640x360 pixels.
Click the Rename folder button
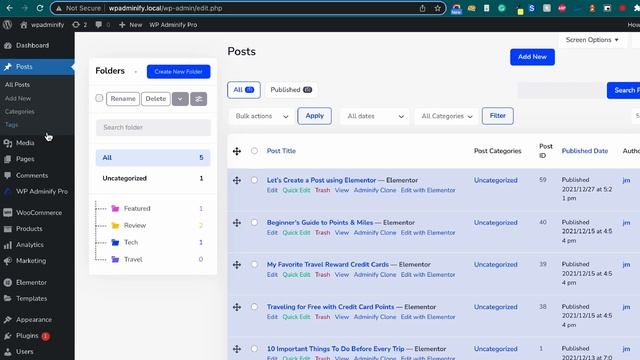click(x=123, y=99)
